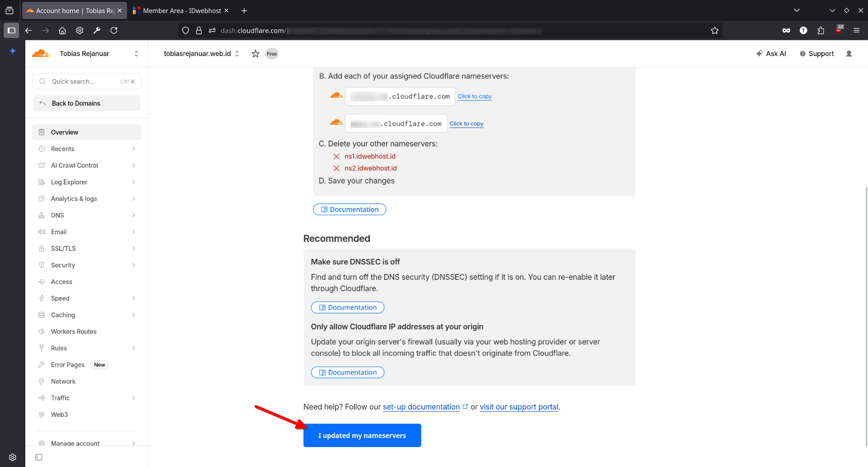Open browser settings gear bottom-left
The image size is (868, 467).
[x=12, y=457]
